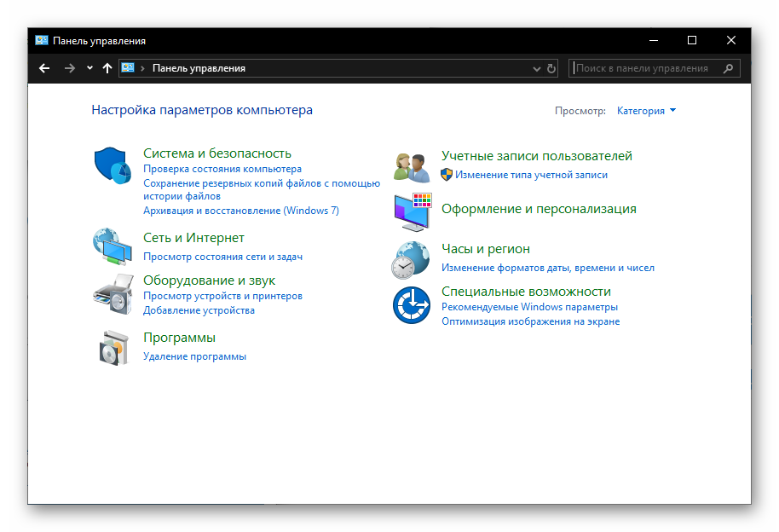Open the Категория view dropdown

pos(646,110)
